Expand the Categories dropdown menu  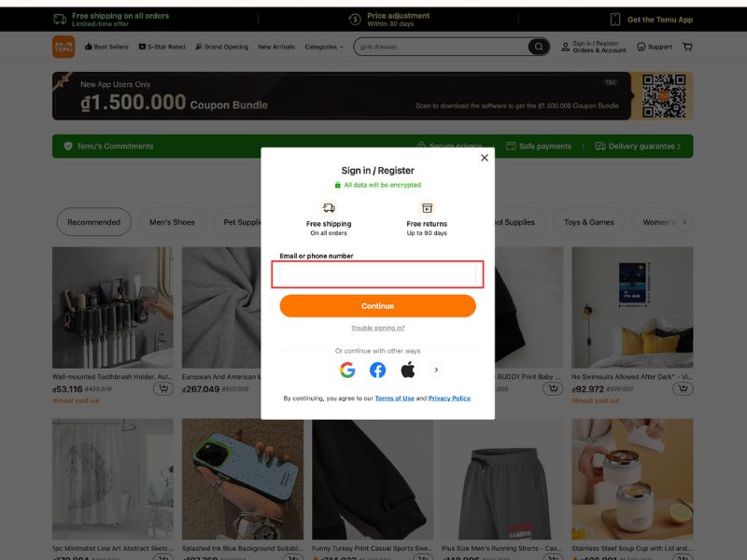324,47
